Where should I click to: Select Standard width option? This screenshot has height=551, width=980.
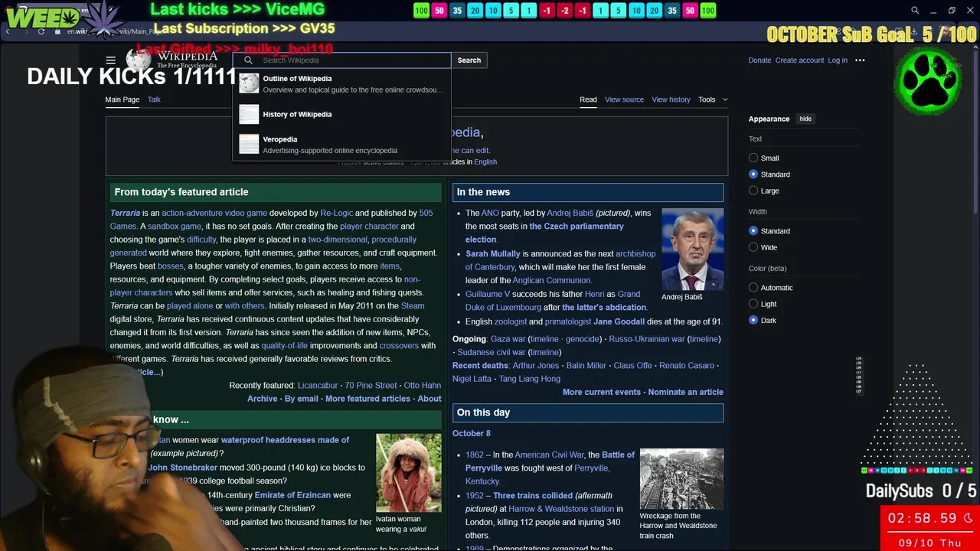(x=753, y=231)
